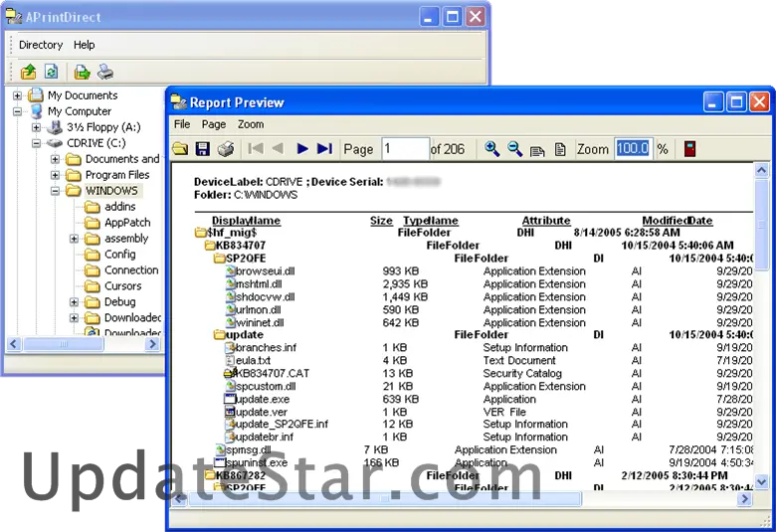
Task: Go to previous page of report
Action: (x=278, y=148)
